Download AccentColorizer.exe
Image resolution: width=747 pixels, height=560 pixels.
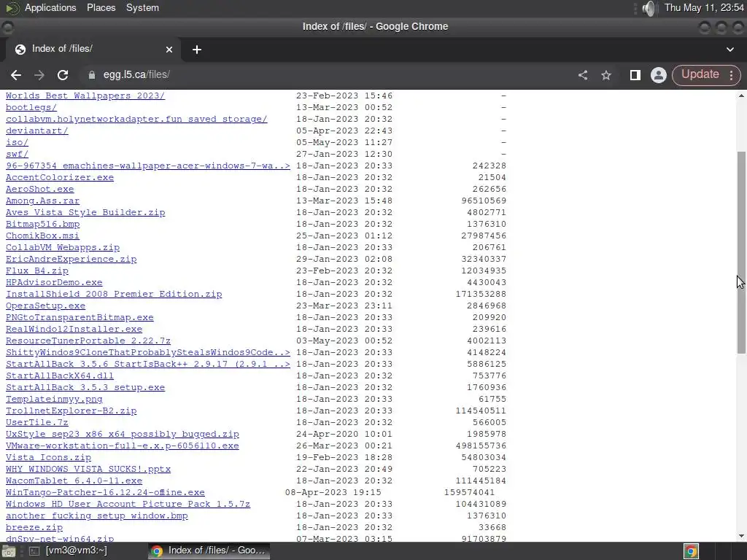point(60,178)
